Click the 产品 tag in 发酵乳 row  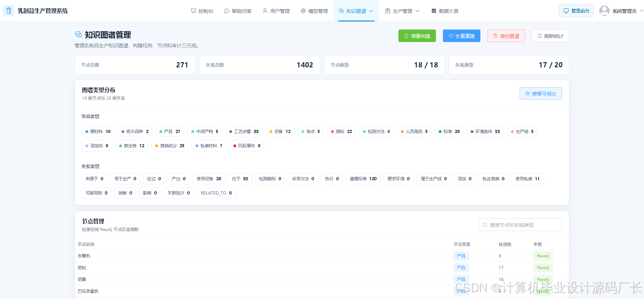click(x=461, y=256)
